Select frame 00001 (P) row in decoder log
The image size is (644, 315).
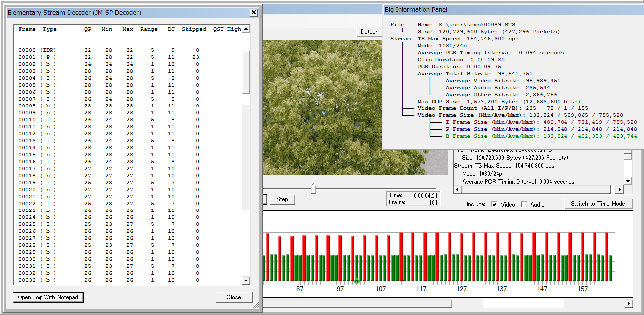pos(37,57)
